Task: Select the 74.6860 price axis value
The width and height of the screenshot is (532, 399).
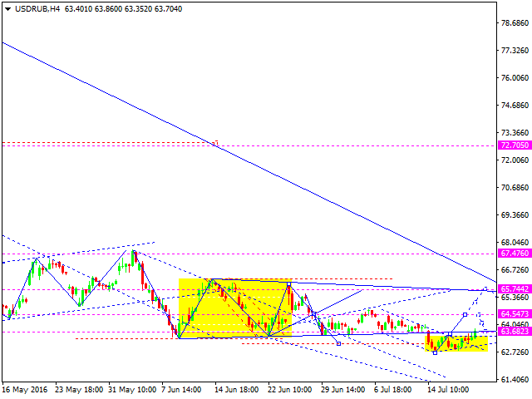Action: click(x=515, y=106)
